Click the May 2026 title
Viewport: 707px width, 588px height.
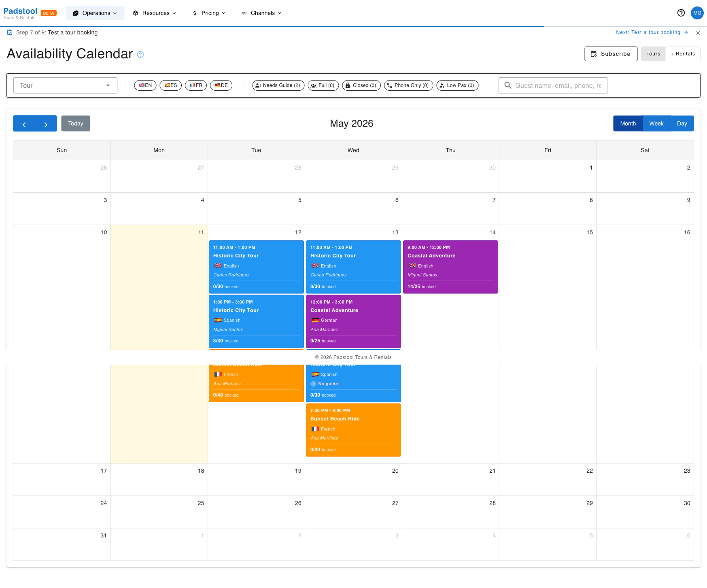352,124
